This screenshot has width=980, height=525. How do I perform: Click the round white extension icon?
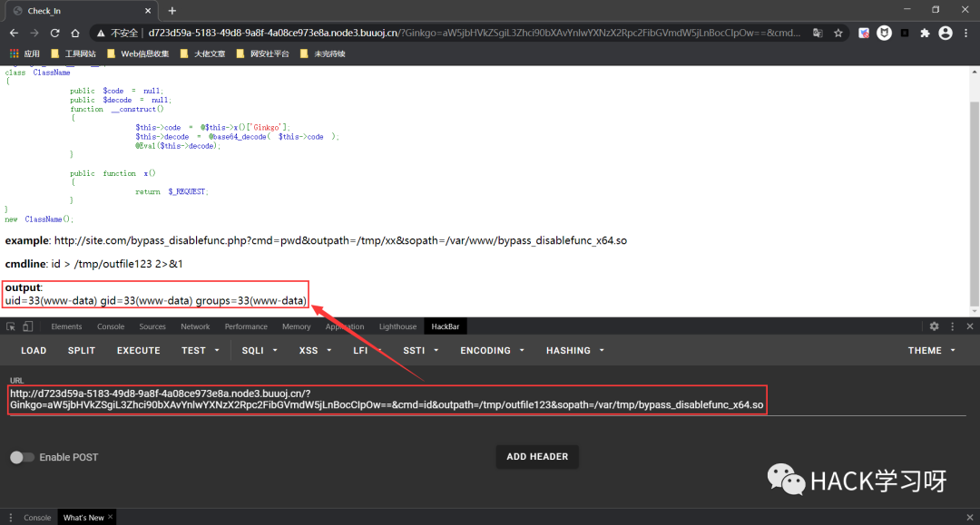coord(885,33)
